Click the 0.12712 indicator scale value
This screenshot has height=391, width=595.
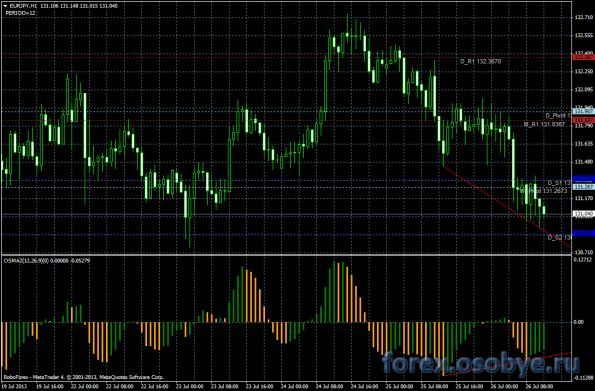tap(582, 260)
